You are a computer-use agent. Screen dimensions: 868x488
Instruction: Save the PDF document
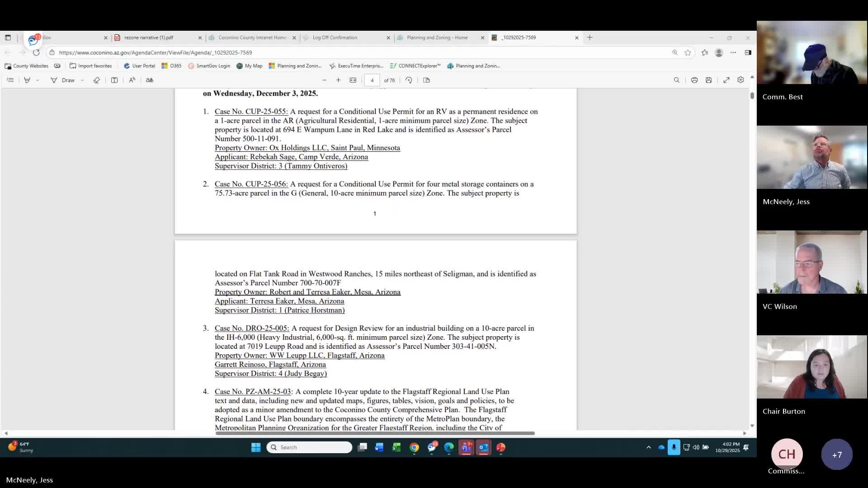709,80
